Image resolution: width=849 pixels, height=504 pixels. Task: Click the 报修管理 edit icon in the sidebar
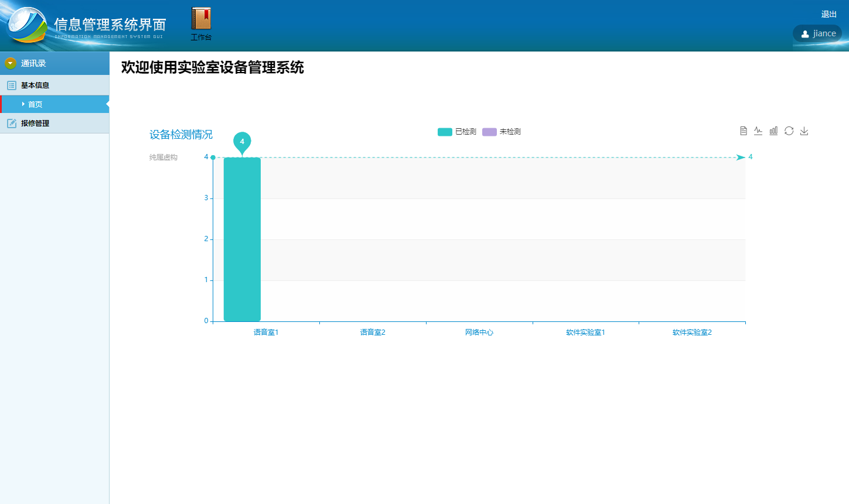[12, 123]
